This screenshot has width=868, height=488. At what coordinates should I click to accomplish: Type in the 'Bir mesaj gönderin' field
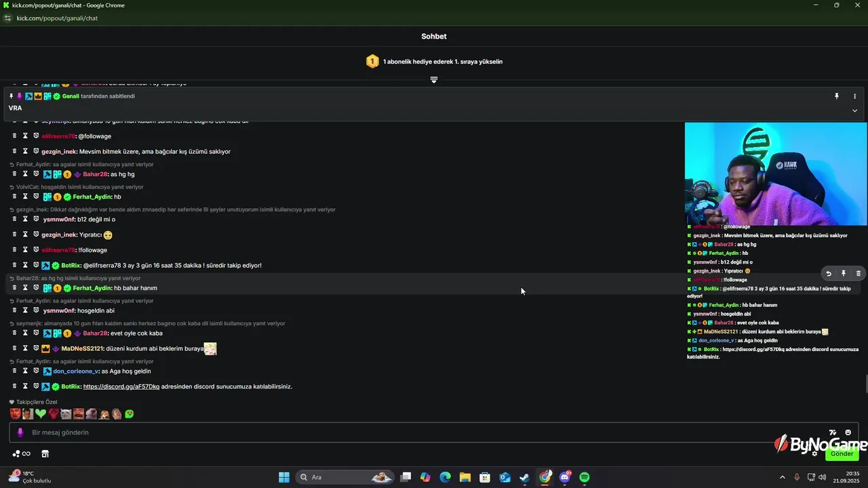[434, 432]
